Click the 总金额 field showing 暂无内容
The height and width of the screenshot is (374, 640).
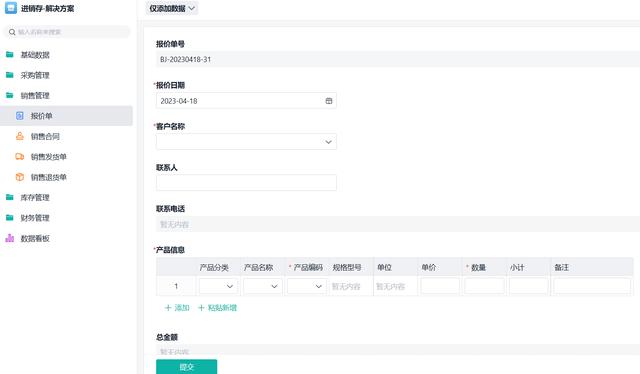pos(398,350)
